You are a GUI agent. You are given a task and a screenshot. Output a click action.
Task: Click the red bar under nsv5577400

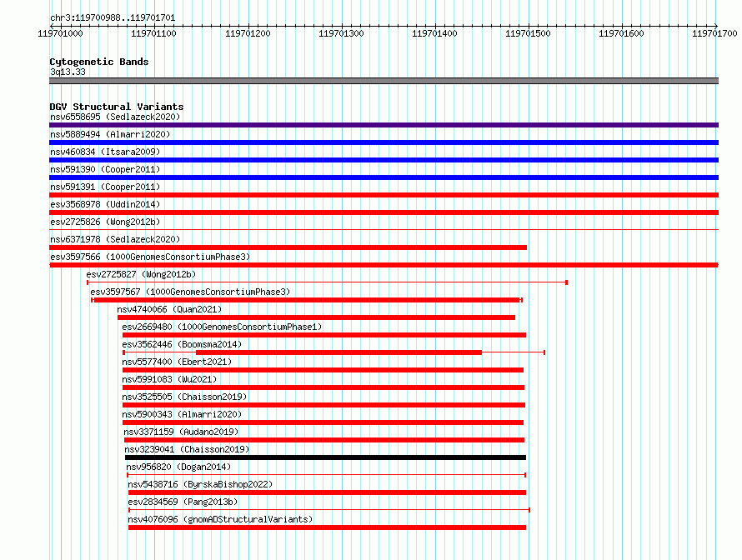[323, 370]
